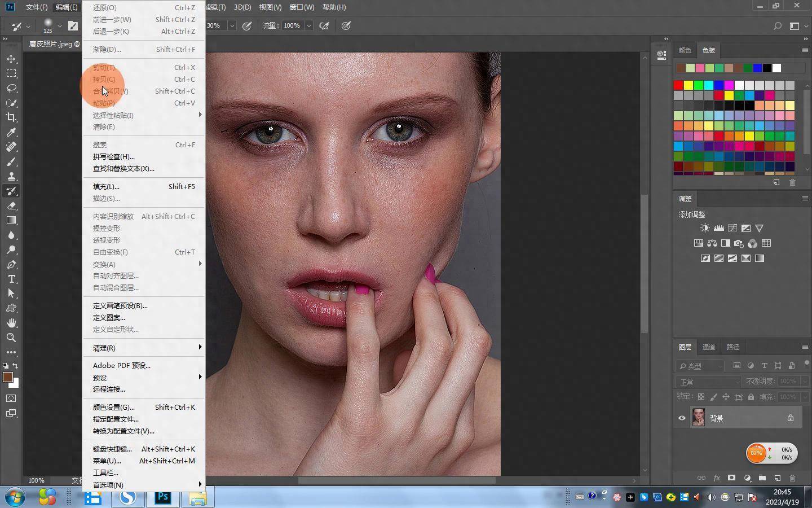Select the Lasso tool
This screenshot has height=508, width=812.
pyautogui.click(x=11, y=89)
